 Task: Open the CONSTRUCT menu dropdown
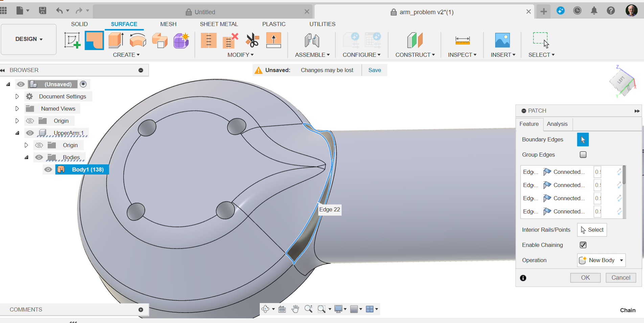tap(415, 55)
